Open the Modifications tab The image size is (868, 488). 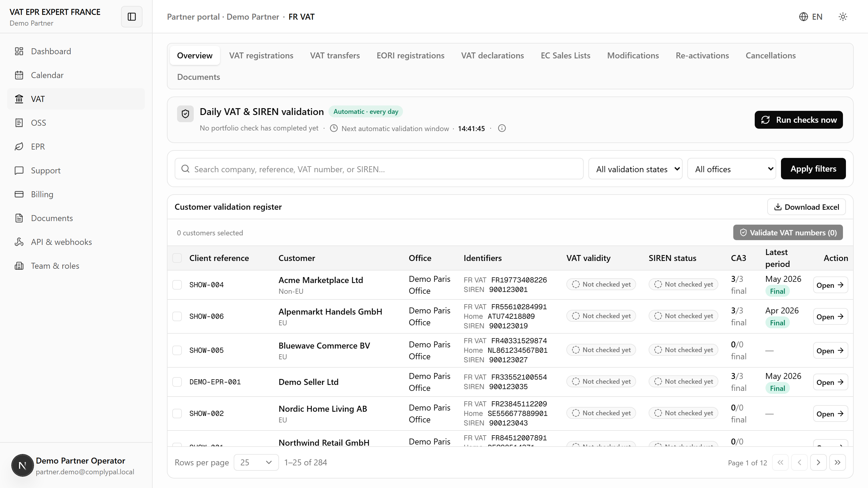(x=633, y=56)
